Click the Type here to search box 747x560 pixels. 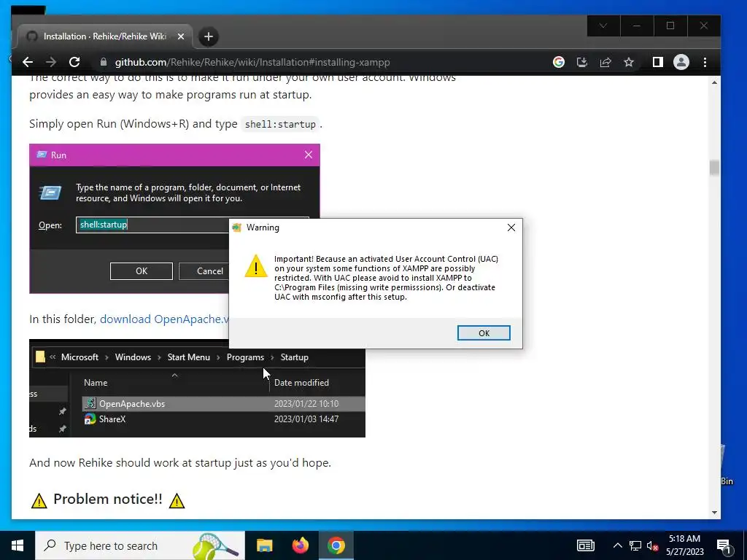point(139,545)
